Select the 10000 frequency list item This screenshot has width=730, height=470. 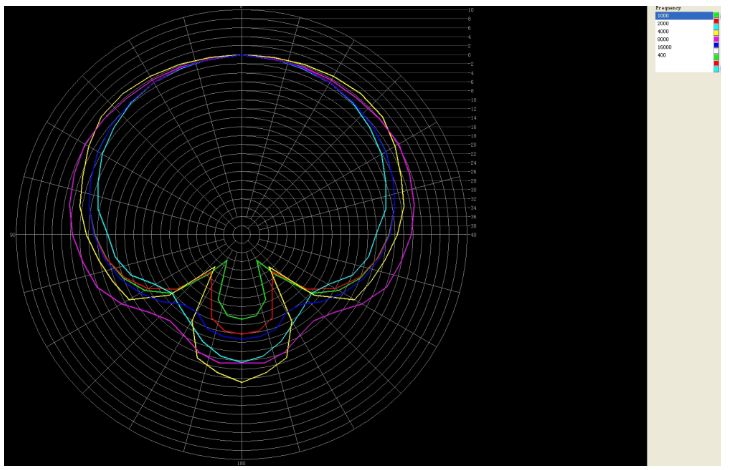[665, 47]
